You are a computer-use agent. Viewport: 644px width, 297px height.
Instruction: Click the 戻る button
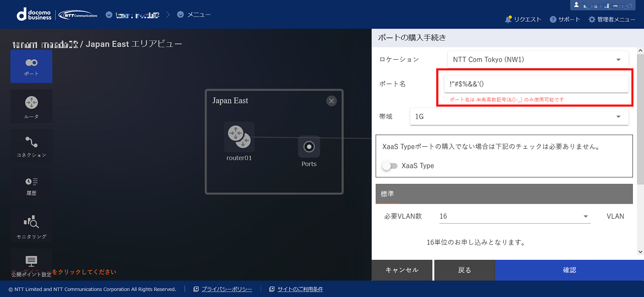(464, 270)
